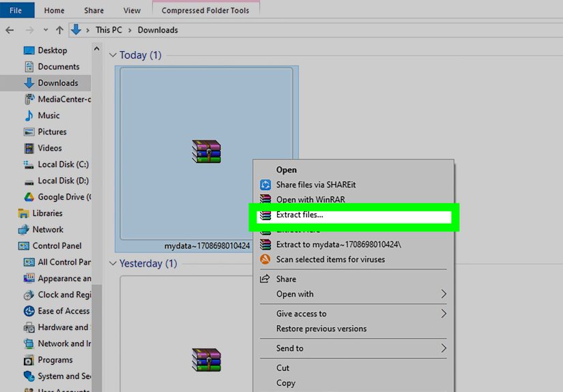The width and height of the screenshot is (563, 392).
Task: Open the File ribbon tab
Action: [x=16, y=10]
